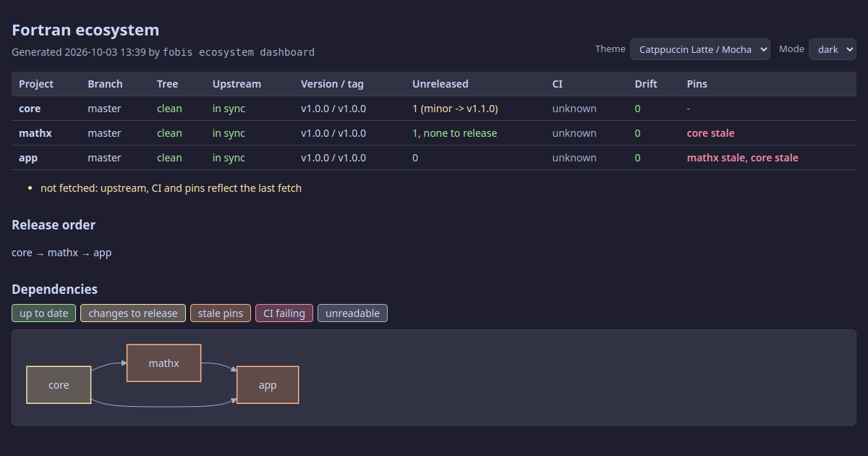Click the Branch column header

(105, 84)
